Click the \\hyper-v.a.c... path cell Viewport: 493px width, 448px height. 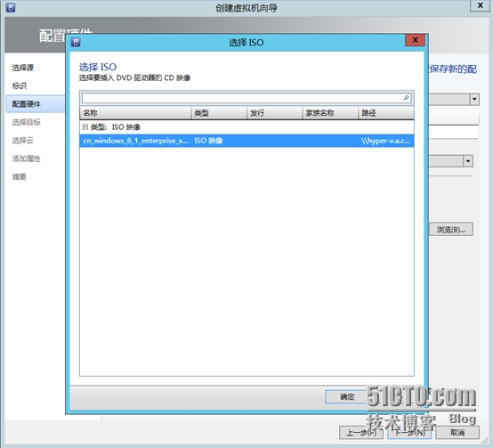click(386, 141)
